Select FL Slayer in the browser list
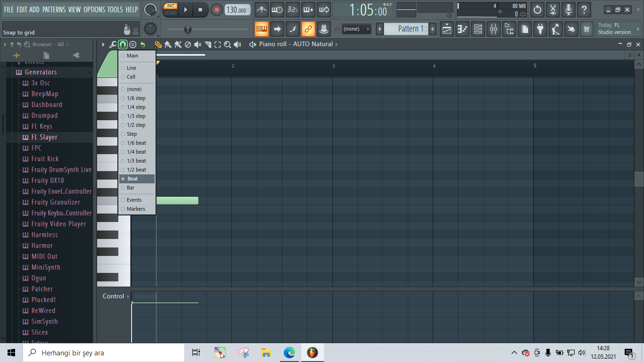Screen dimensions: 644x362 (44, 137)
